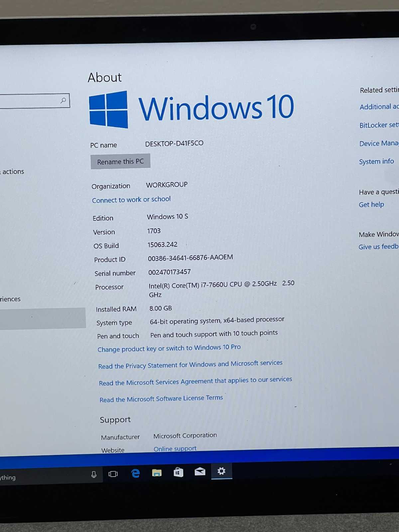Click the Pen and touch support value
This screenshot has height=532, width=399.
(214, 334)
